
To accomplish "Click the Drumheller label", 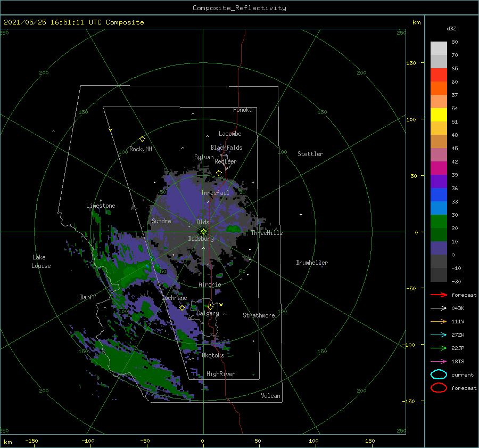I will [x=312, y=263].
